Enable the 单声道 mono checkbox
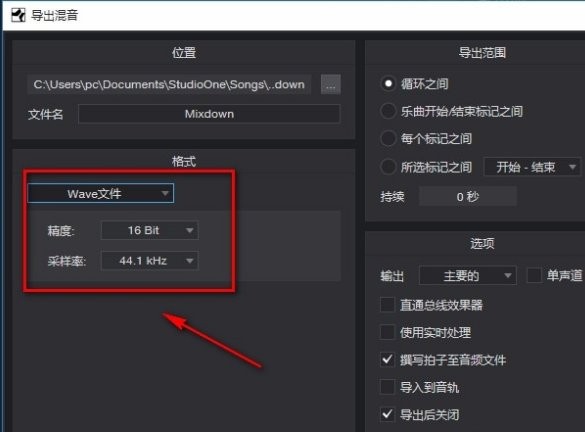585x432 pixels. [534, 276]
